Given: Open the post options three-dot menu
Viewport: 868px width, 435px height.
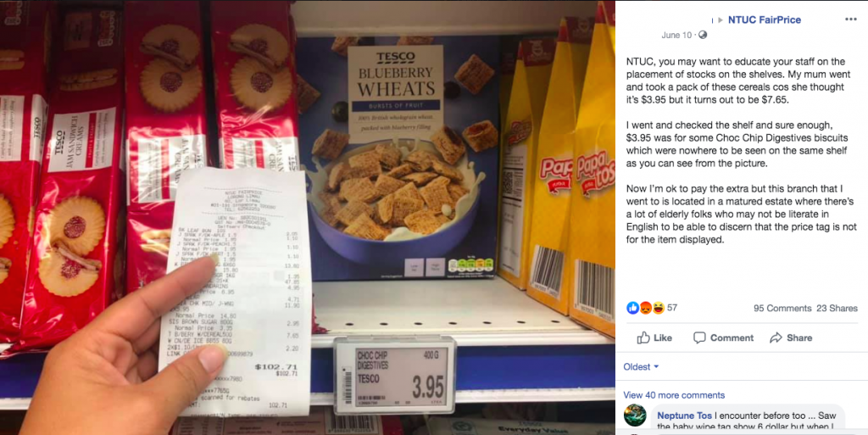Looking at the screenshot, I should click(851, 20).
